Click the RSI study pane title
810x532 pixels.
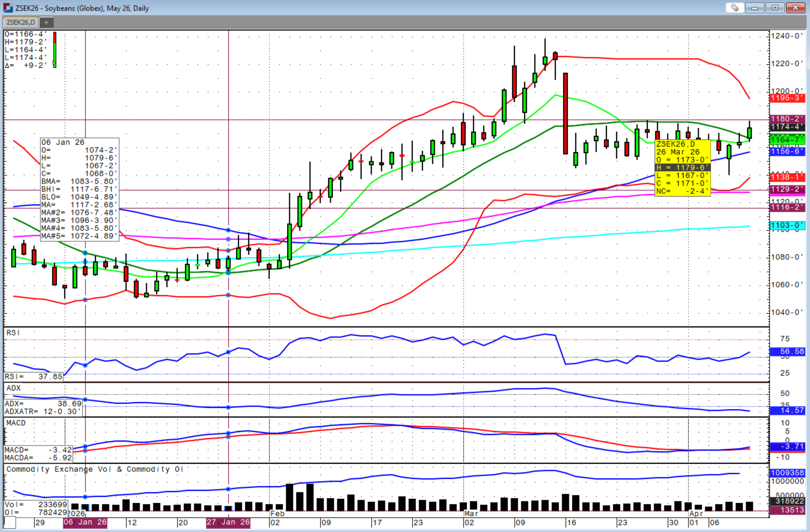coord(13,333)
